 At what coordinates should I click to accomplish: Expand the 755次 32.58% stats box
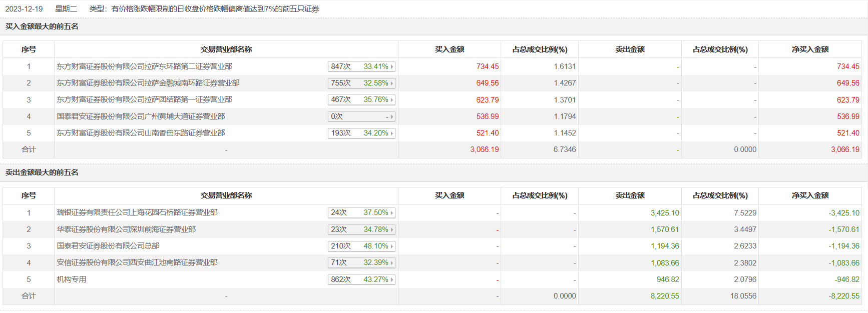(x=361, y=83)
